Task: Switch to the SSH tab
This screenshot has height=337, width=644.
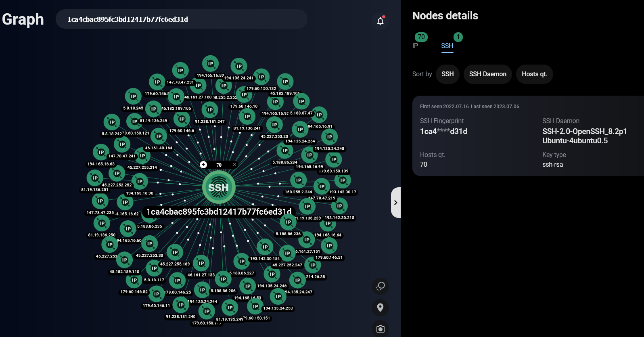Action: tap(447, 46)
